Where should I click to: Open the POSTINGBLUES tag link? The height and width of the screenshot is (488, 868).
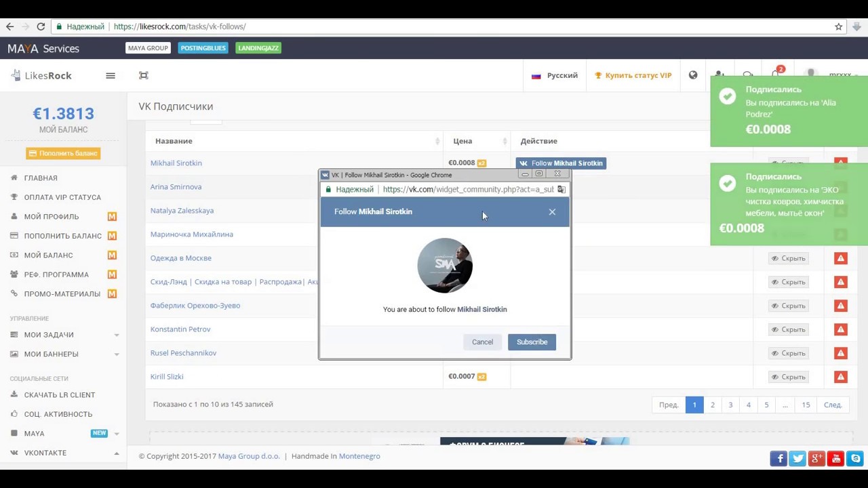pyautogui.click(x=203, y=48)
